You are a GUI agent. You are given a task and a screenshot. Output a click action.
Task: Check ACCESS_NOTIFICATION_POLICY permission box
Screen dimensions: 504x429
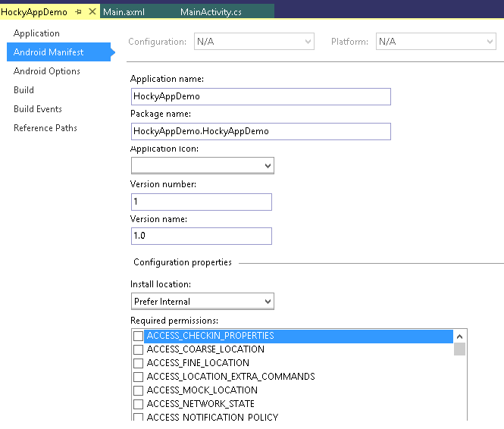click(x=138, y=417)
